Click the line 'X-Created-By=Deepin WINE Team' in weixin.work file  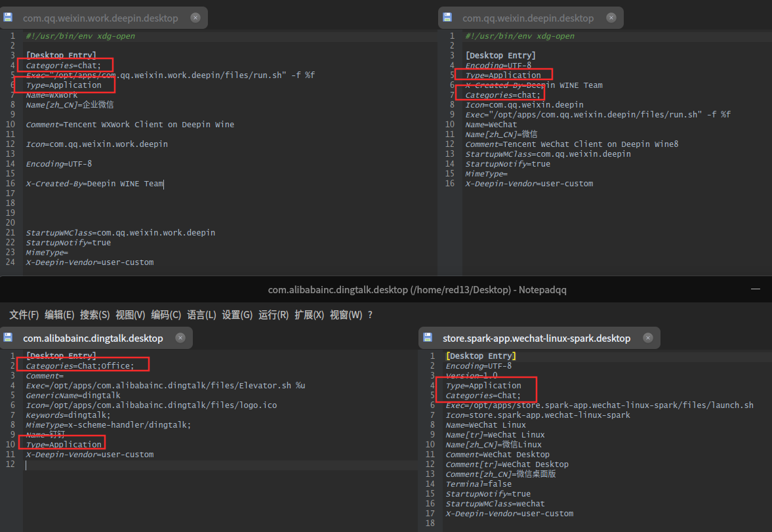pos(94,183)
